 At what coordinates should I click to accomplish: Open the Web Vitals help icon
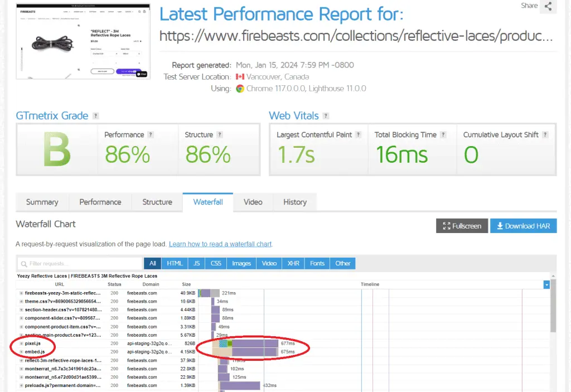tap(326, 116)
